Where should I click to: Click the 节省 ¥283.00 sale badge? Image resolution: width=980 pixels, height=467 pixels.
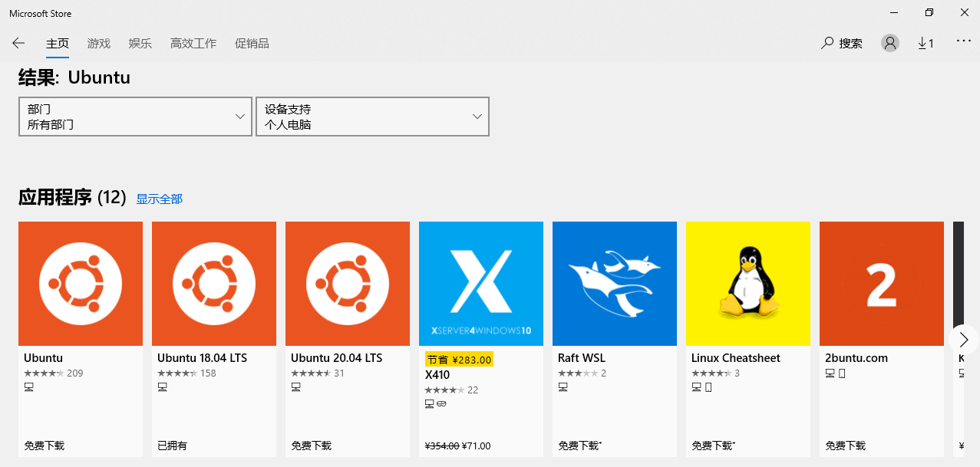(459, 359)
